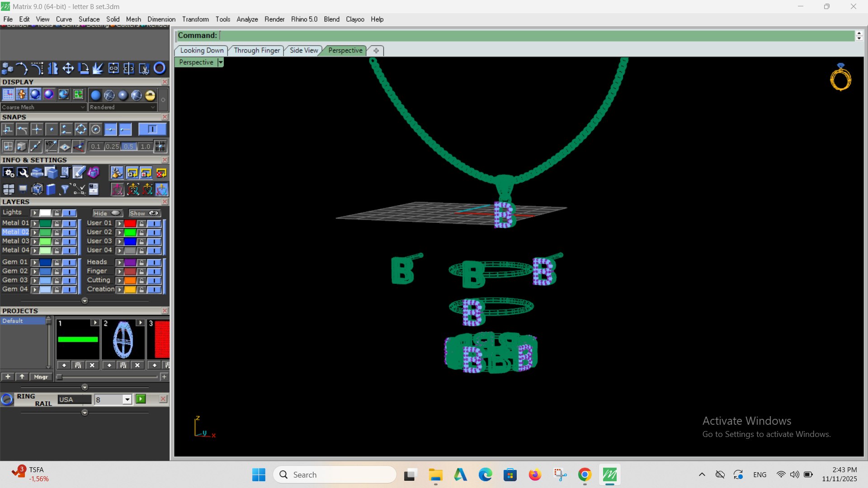Select the cut scissors tool icon
This screenshot has width=868, height=488.
[143, 68]
